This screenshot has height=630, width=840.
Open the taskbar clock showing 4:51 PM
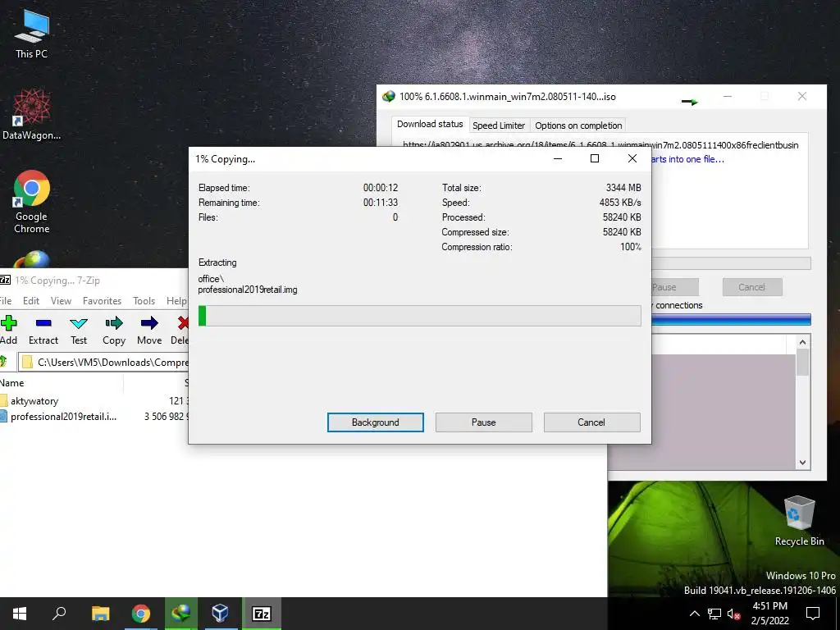coord(769,614)
